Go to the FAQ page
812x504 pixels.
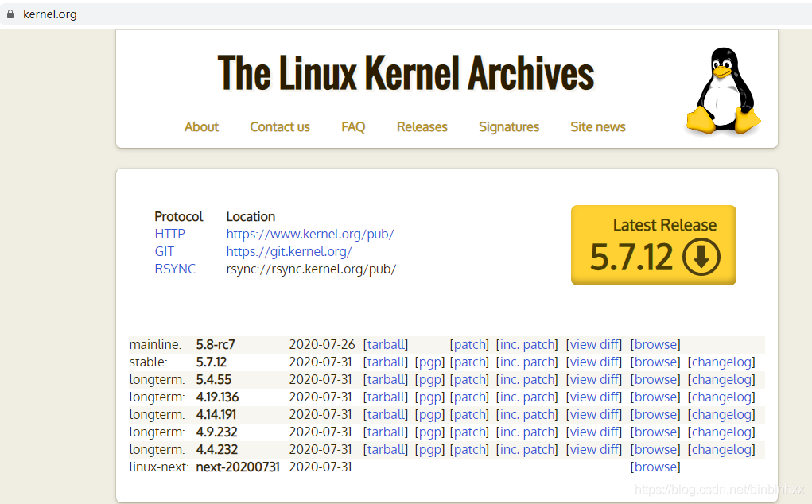coord(353,126)
